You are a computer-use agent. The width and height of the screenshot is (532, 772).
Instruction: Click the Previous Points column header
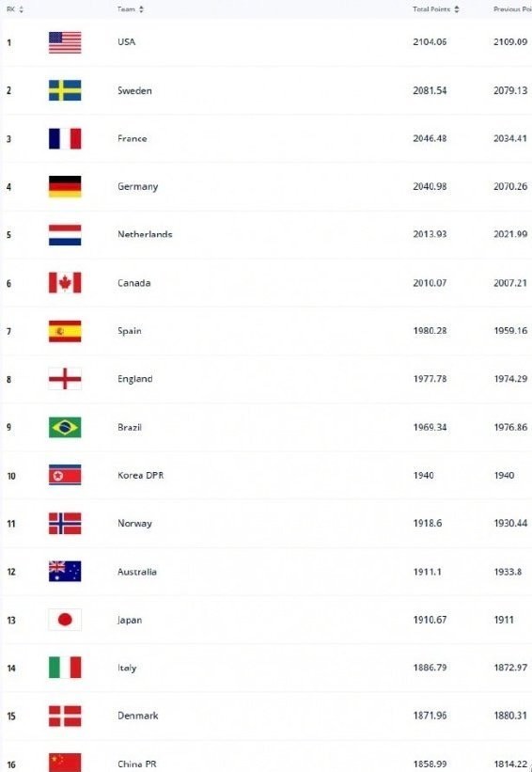512,9
